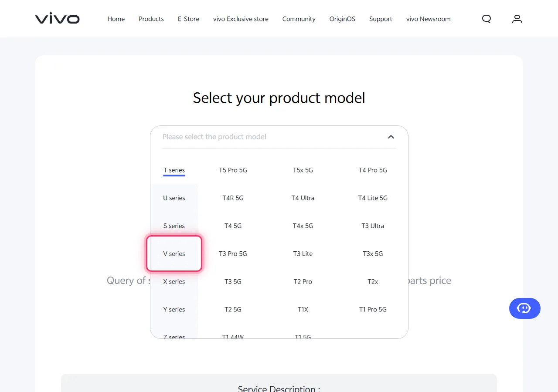Choose T4 Ultra model
The width and height of the screenshot is (558, 392).
[303, 198]
